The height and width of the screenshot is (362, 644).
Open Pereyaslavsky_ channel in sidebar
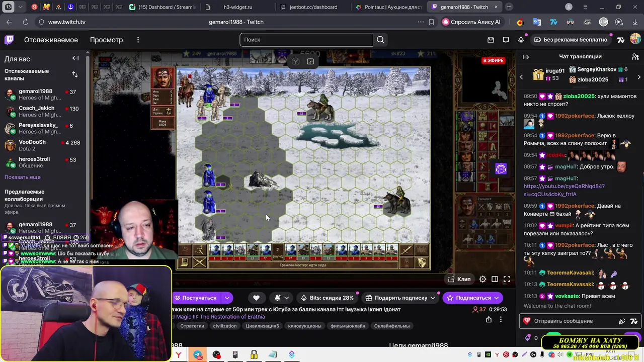coord(43,128)
